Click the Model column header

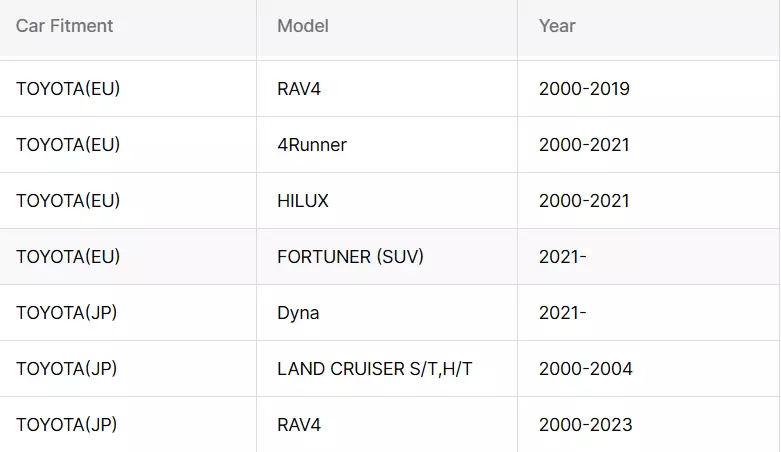pyautogui.click(x=303, y=26)
